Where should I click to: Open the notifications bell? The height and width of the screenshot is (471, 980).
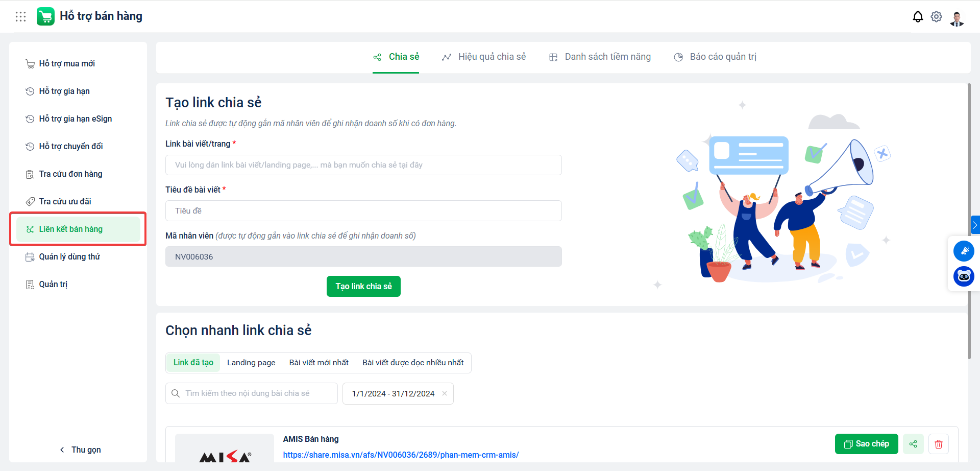click(x=918, y=17)
